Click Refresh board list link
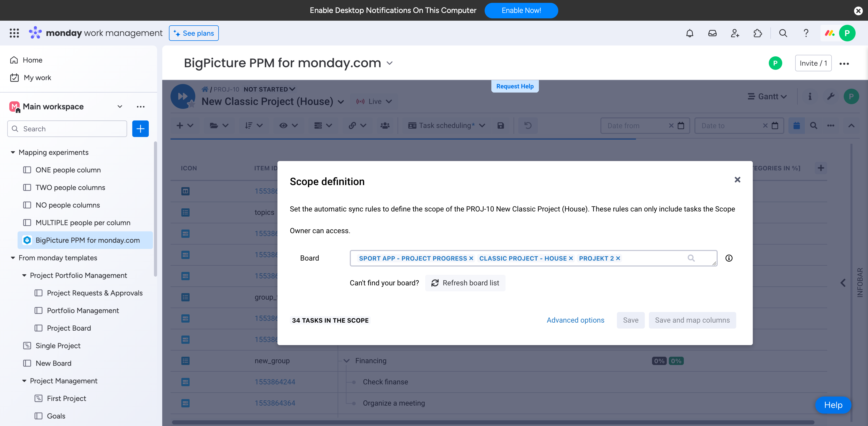868x426 pixels. coord(465,283)
